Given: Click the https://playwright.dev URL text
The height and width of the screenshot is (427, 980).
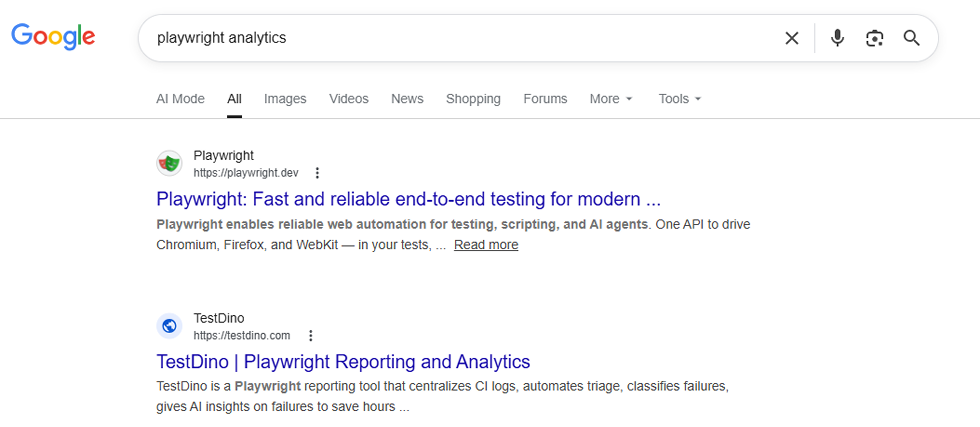Looking at the screenshot, I should (x=246, y=173).
